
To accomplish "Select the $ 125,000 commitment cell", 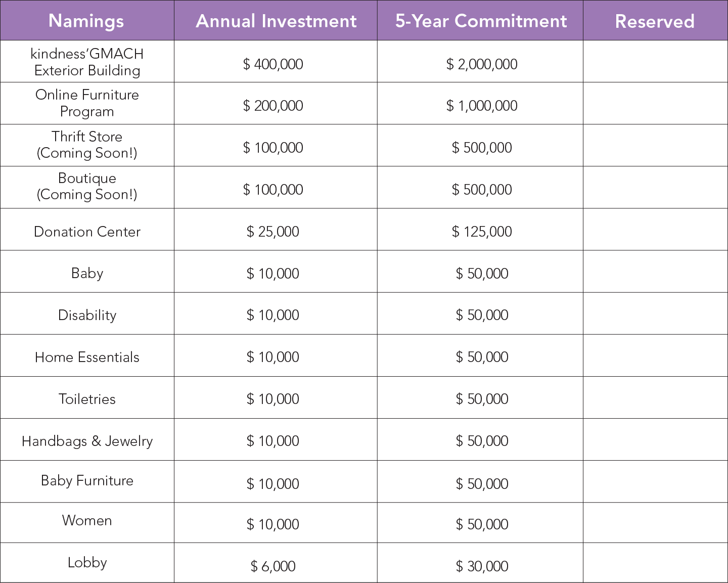I will [481, 232].
